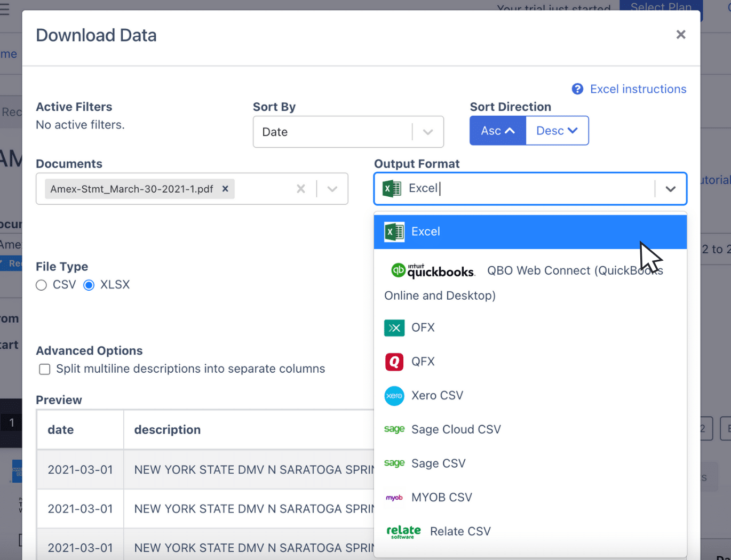Click the Sage logo beside Sage CSV
The width and height of the screenshot is (731, 560).
394,463
